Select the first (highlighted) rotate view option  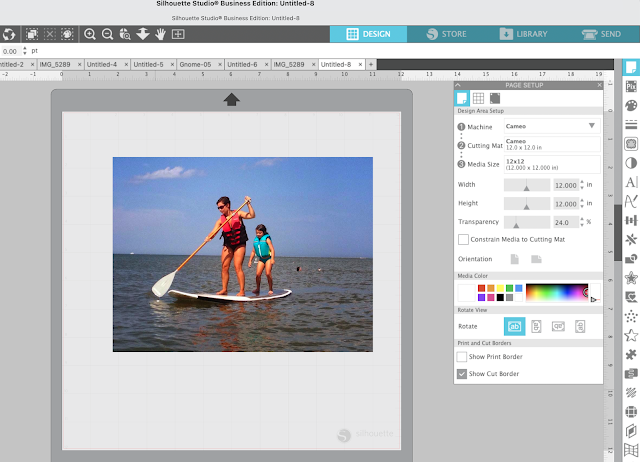pyautogui.click(x=515, y=327)
